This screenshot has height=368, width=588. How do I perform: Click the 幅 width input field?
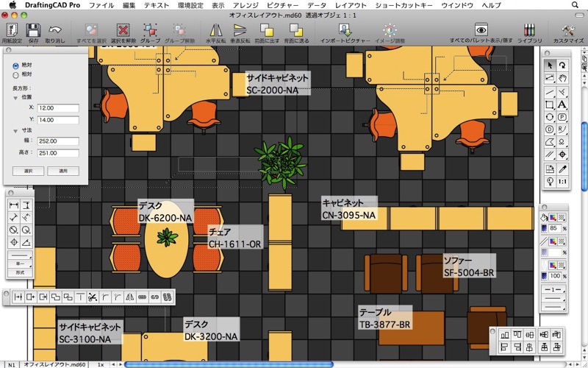coord(58,141)
